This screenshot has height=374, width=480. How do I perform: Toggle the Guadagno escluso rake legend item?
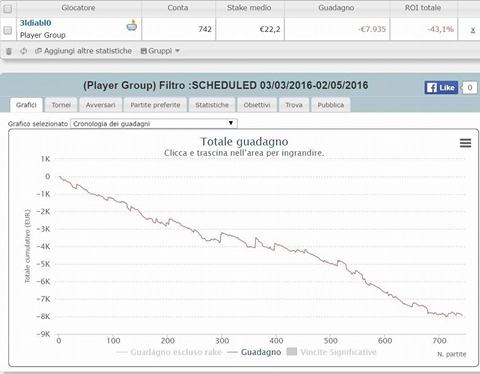point(169,352)
